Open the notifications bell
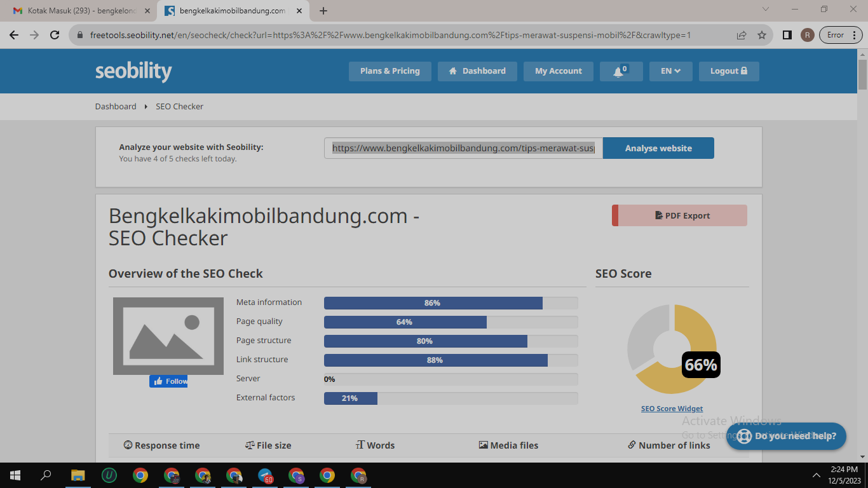The image size is (868, 488). (x=621, y=71)
